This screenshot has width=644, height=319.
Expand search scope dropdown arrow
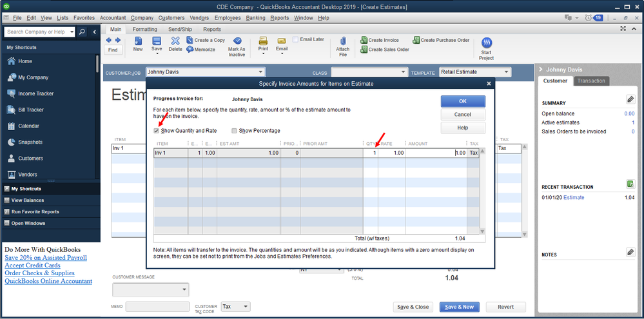point(72,32)
